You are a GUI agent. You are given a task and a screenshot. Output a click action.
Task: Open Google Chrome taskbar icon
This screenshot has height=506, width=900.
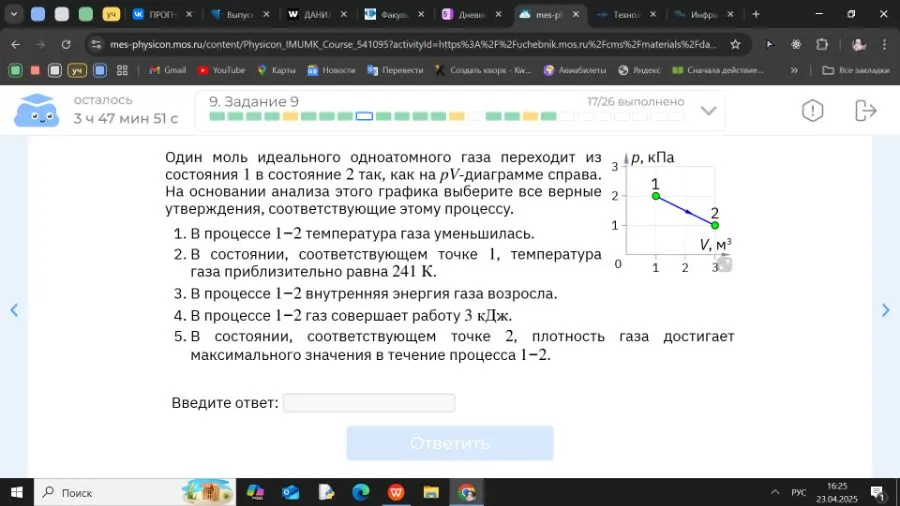(x=466, y=492)
